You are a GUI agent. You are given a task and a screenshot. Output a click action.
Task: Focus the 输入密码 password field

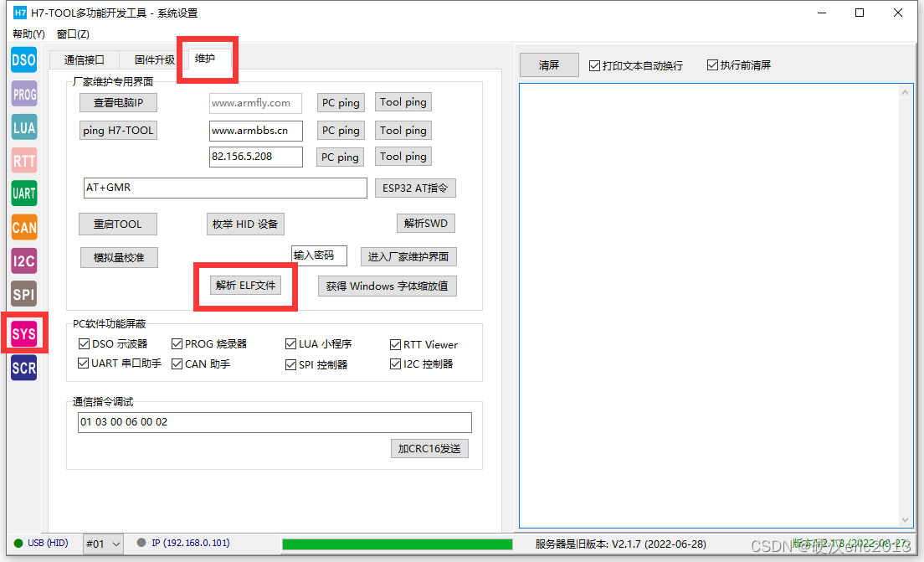pos(319,255)
